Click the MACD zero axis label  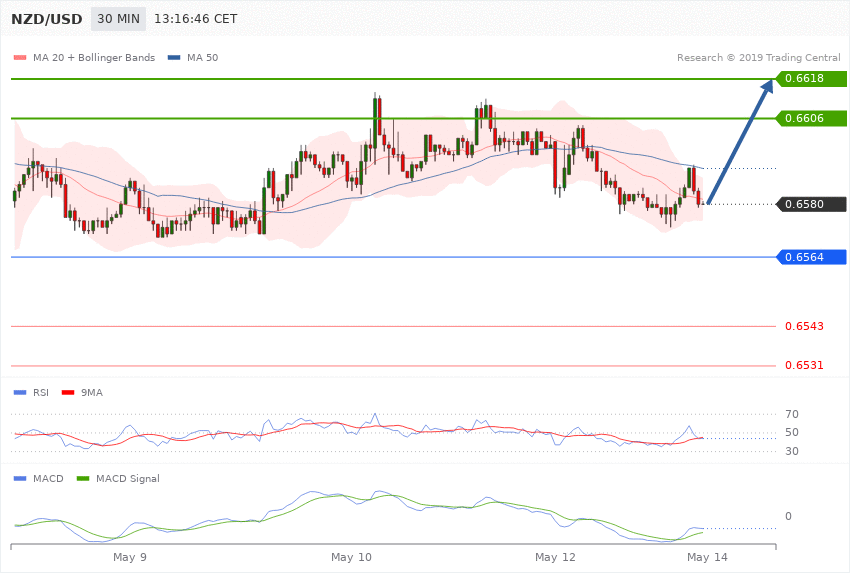(x=788, y=516)
